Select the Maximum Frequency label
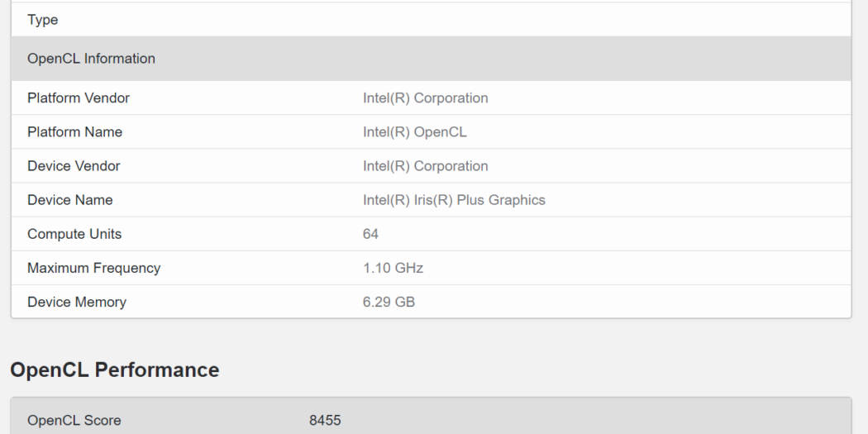This screenshot has height=434, width=868. click(94, 268)
